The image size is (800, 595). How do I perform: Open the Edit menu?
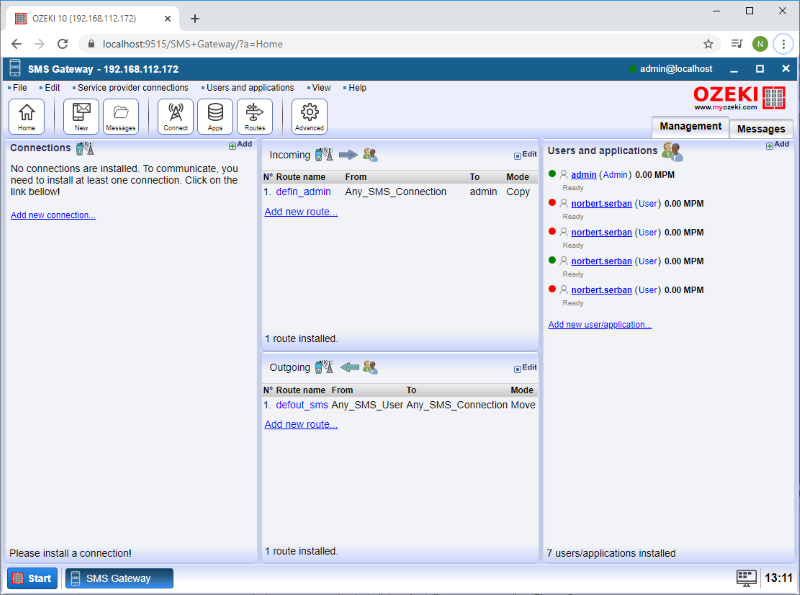50,88
